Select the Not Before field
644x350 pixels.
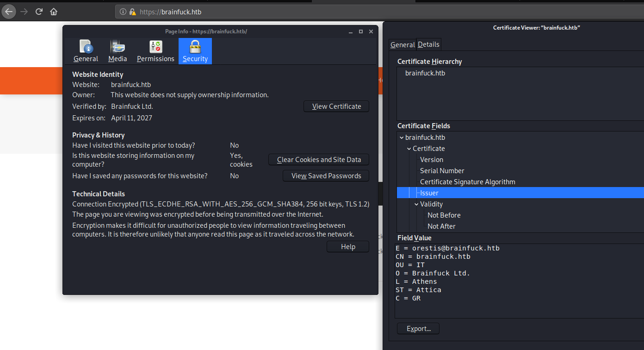[x=444, y=215]
